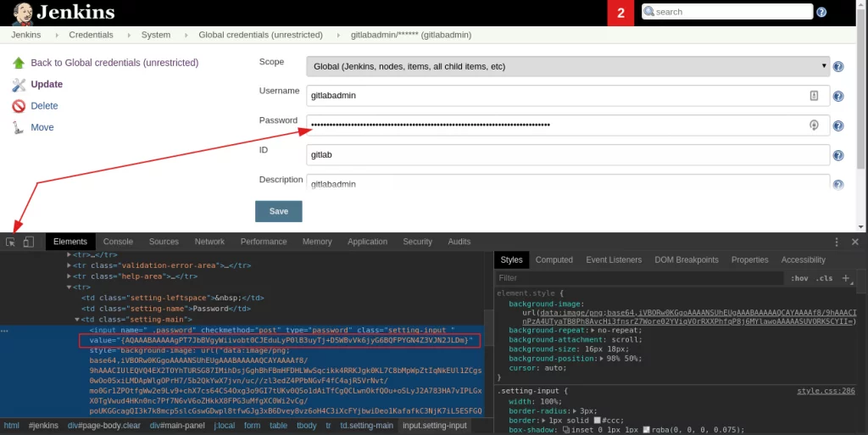Viewport: 868px width, 435px height.
Task: Click into the Description field
Action: pyautogui.click(x=568, y=182)
